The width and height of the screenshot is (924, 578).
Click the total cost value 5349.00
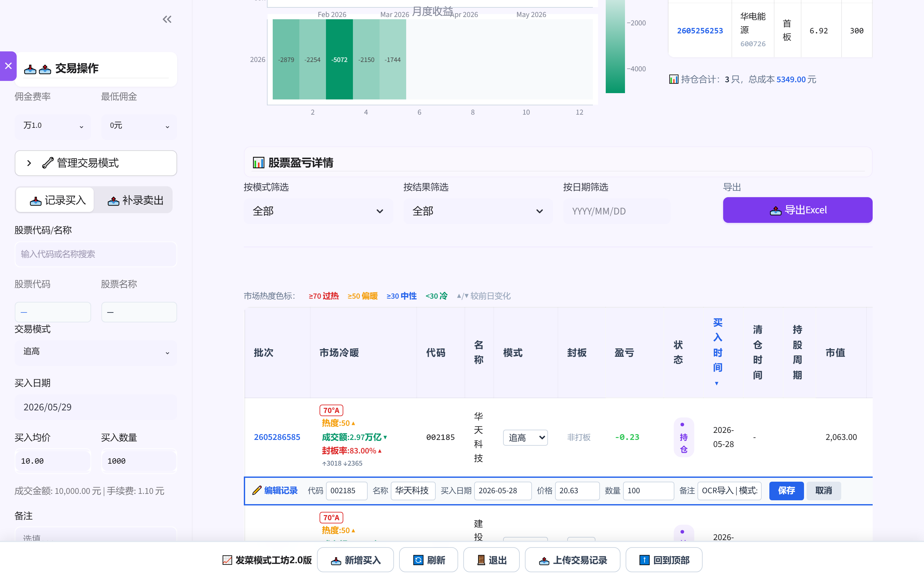point(791,80)
